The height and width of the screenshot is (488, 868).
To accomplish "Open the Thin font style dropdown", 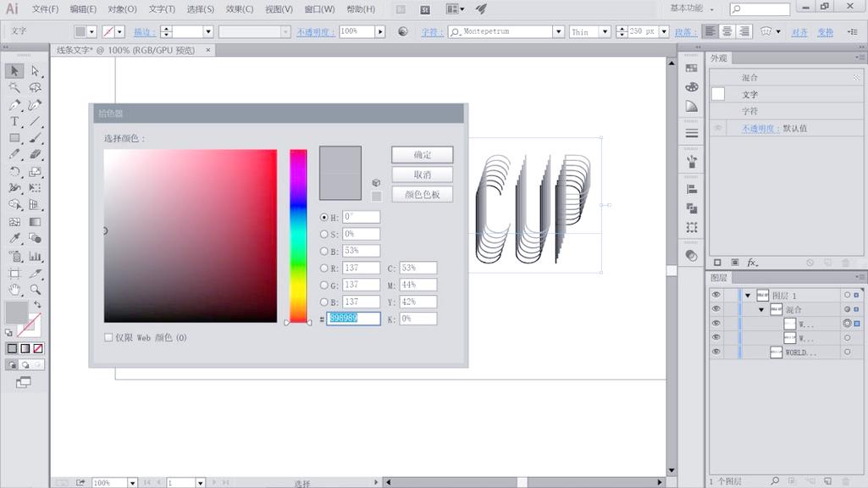I will (x=605, y=31).
